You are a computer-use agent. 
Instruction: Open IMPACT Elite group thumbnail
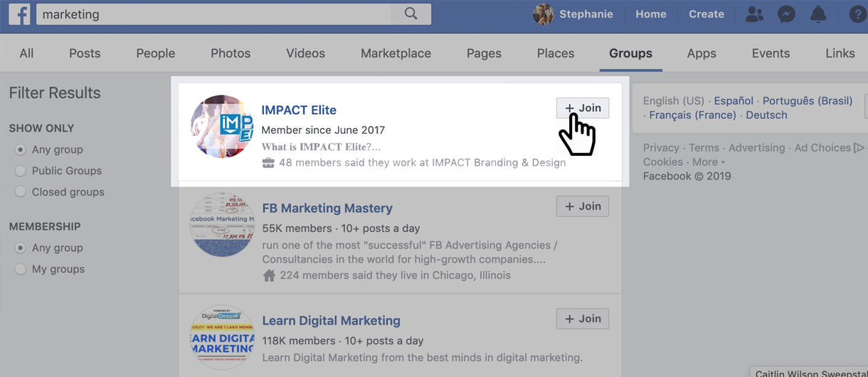click(222, 127)
